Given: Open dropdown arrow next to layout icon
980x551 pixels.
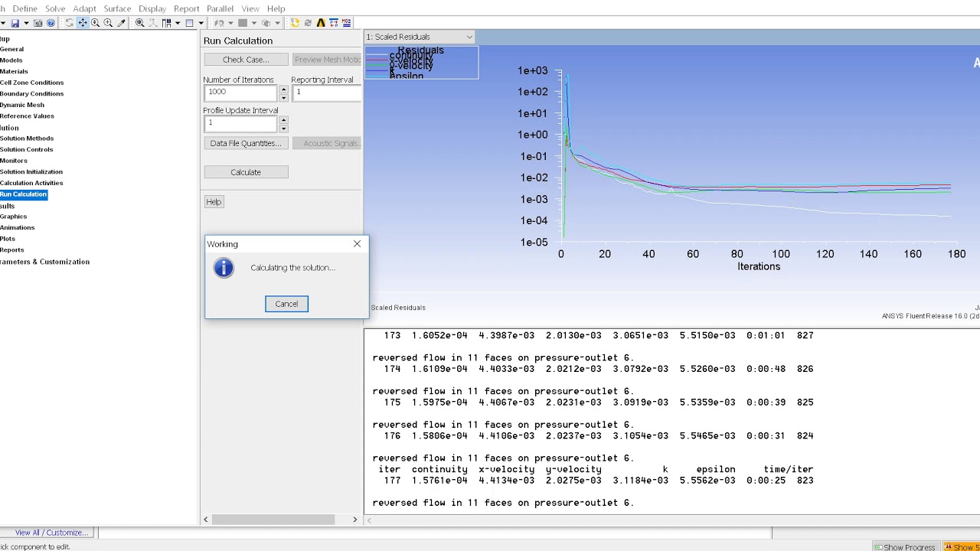Looking at the screenshot, I should 178,23.
